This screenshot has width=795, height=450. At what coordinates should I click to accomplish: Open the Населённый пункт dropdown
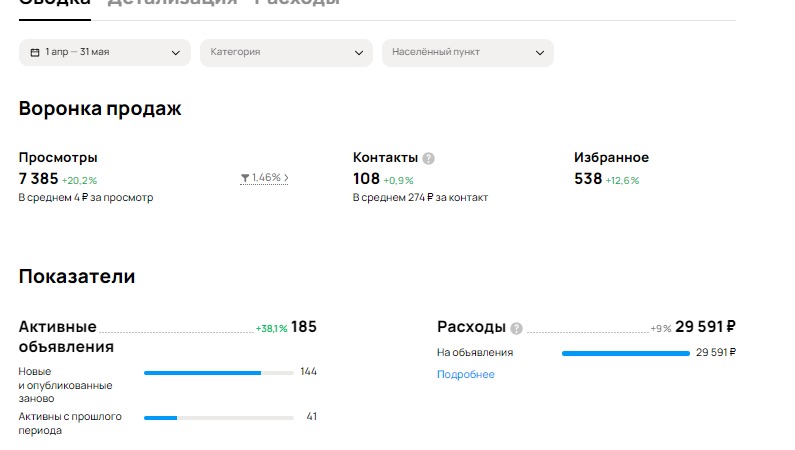click(467, 52)
